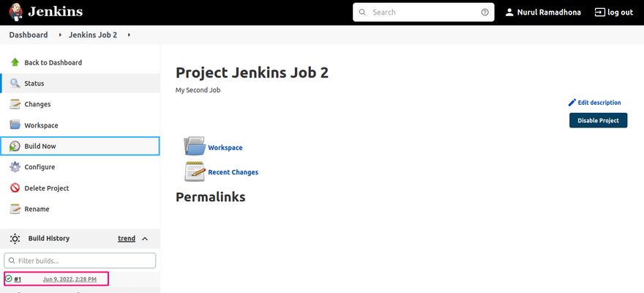Open the Nurul Ramadhona user menu

[543, 12]
